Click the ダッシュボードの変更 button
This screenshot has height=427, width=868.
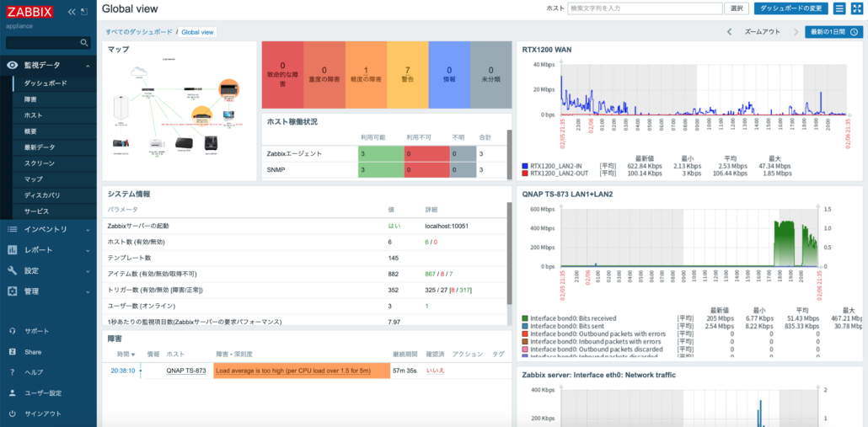tap(790, 8)
